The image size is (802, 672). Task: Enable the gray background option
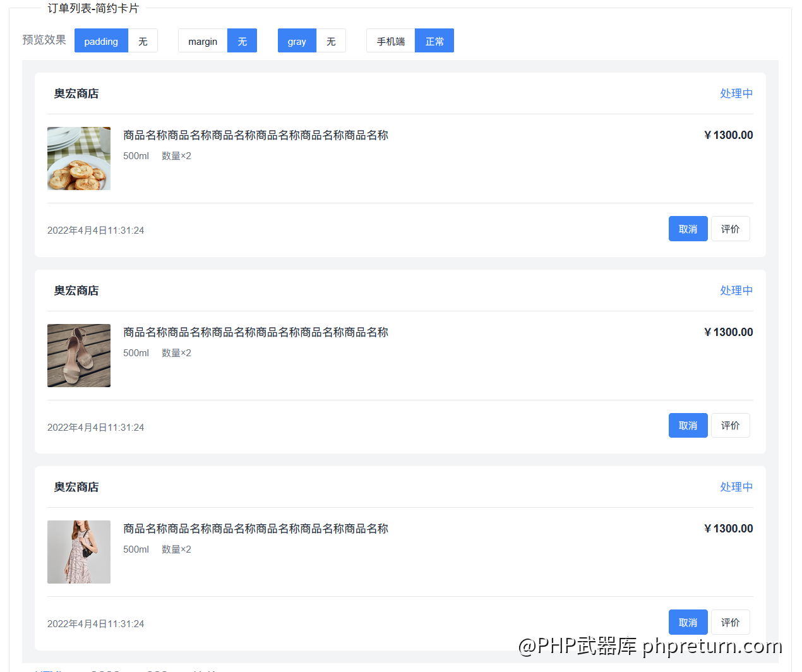(296, 41)
